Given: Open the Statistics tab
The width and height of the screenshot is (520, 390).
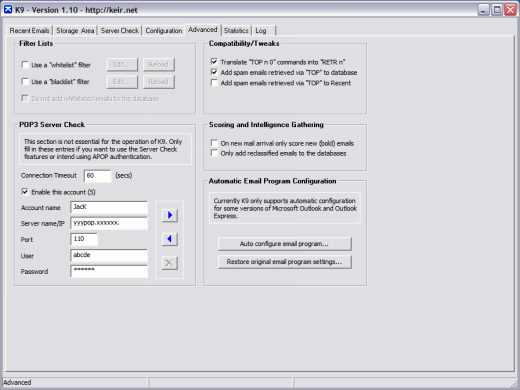Looking at the screenshot, I should click(236, 30).
